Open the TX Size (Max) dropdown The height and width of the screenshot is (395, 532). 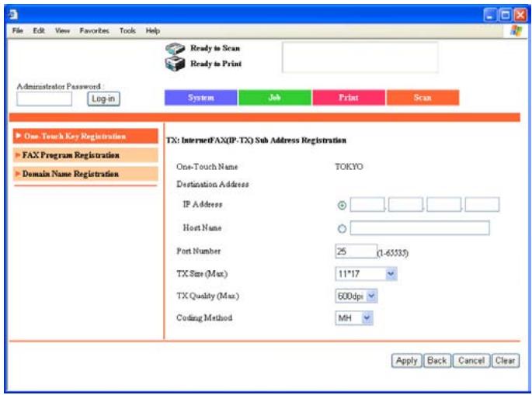tap(366, 274)
